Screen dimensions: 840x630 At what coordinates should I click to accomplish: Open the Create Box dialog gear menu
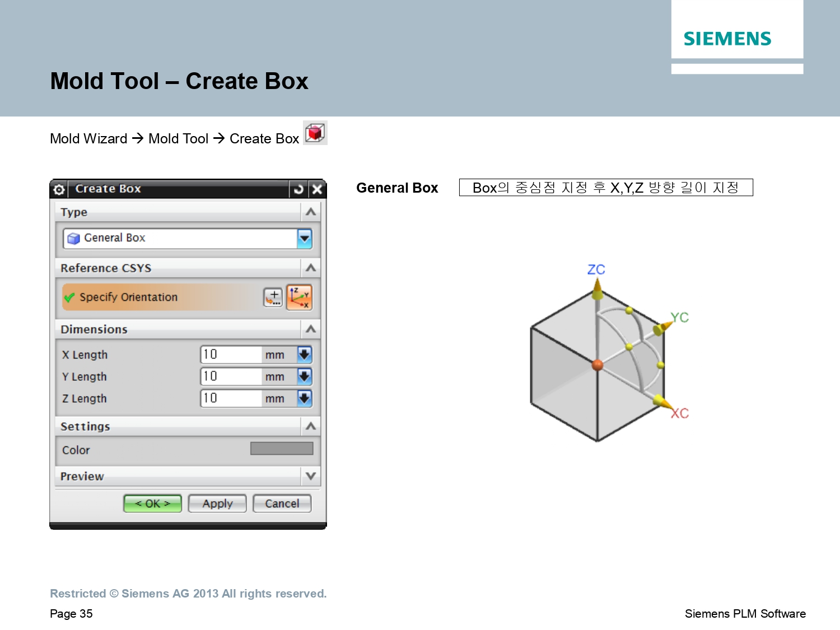pos(59,189)
